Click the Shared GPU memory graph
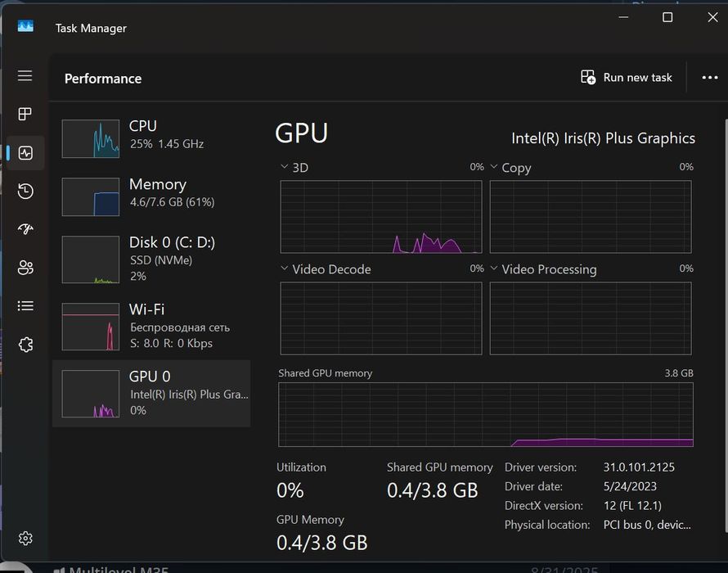This screenshot has height=573, width=728. pos(486,414)
